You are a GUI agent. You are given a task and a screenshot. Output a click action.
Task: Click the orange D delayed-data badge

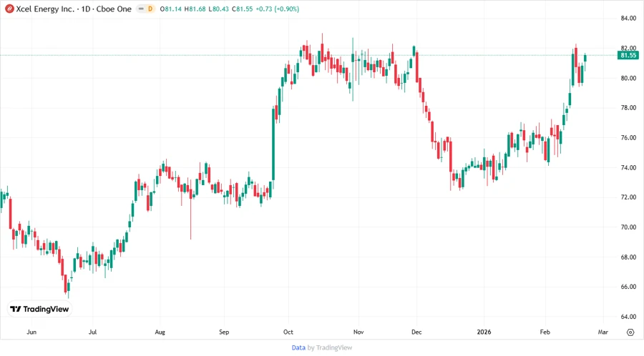tap(150, 9)
